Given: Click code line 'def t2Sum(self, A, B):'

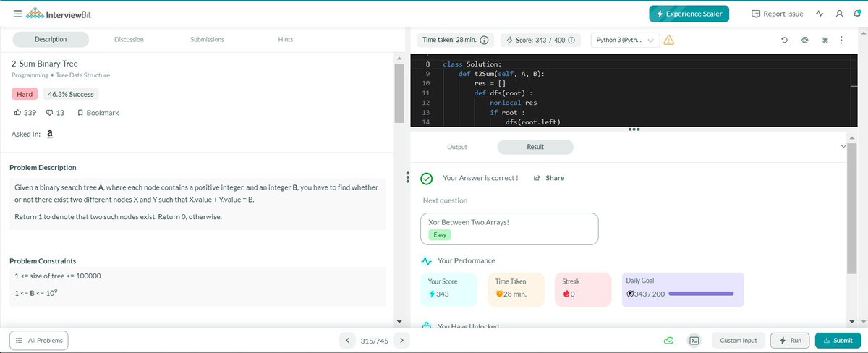Looking at the screenshot, I should 502,74.
